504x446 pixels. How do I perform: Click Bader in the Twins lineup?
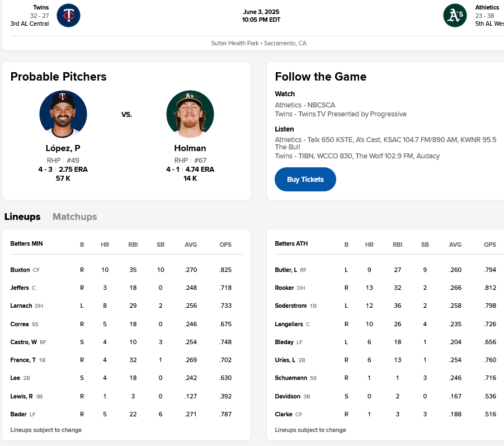click(18, 414)
